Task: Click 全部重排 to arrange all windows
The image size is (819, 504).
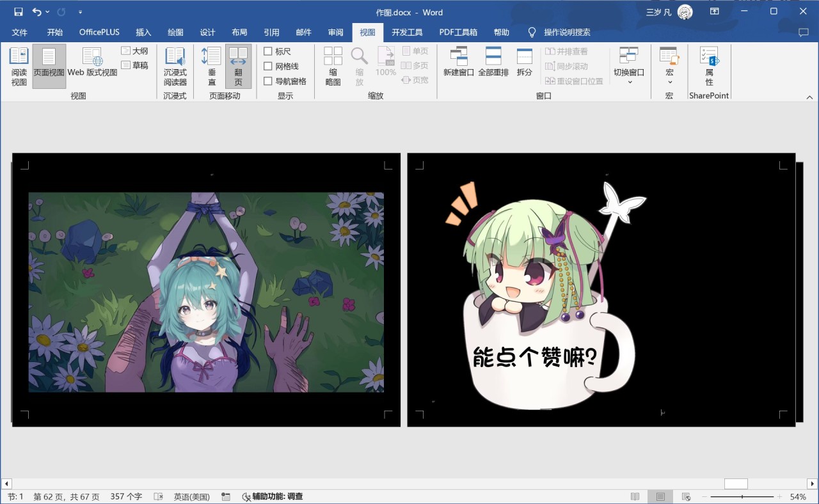Action: [x=493, y=64]
